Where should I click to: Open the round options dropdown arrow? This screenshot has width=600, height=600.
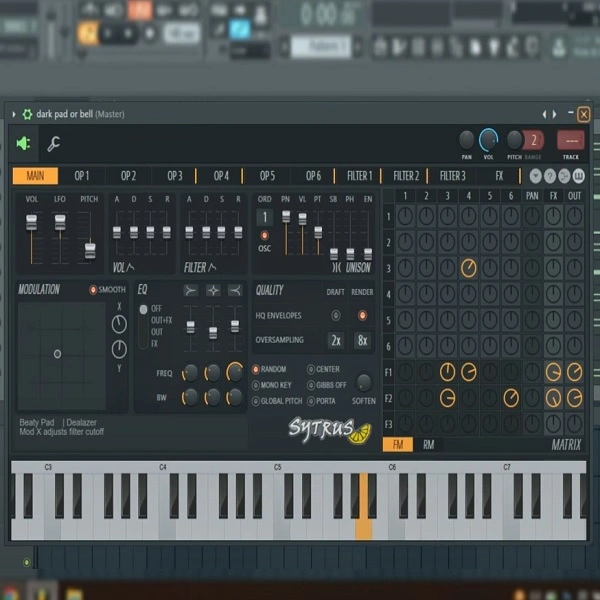coord(535,176)
